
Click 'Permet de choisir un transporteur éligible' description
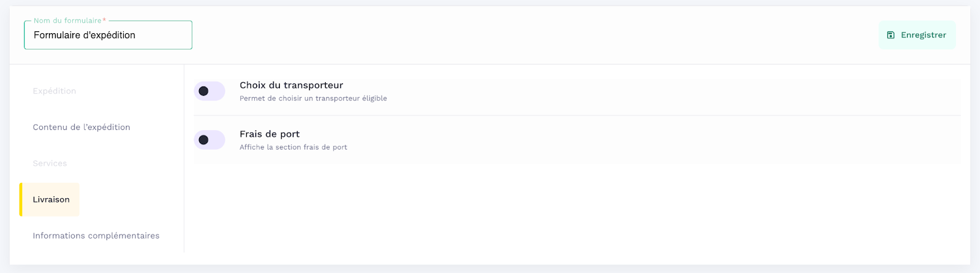(x=313, y=98)
